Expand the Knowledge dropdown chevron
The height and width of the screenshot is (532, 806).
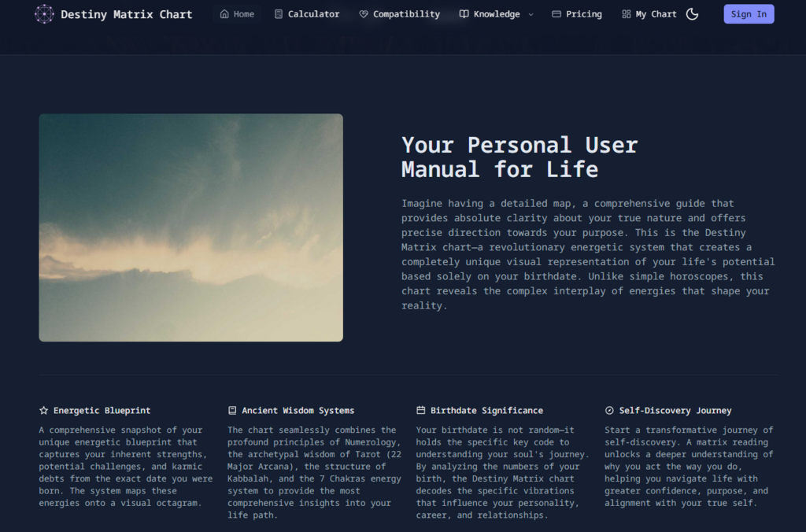click(531, 14)
